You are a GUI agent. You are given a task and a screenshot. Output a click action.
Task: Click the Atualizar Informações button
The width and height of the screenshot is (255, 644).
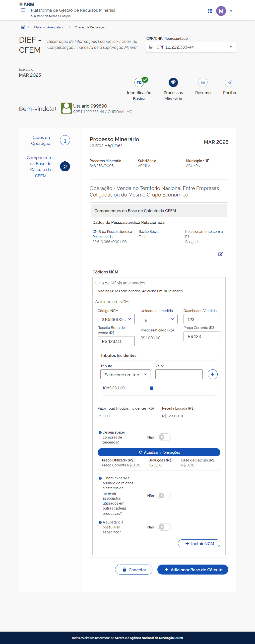pos(159,452)
